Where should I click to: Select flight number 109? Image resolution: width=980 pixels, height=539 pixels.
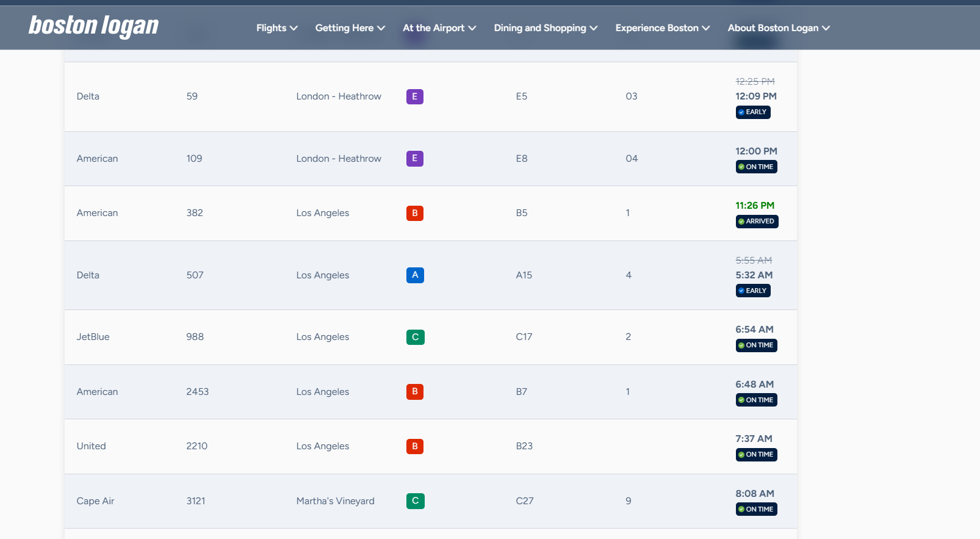pyautogui.click(x=194, y=159)
